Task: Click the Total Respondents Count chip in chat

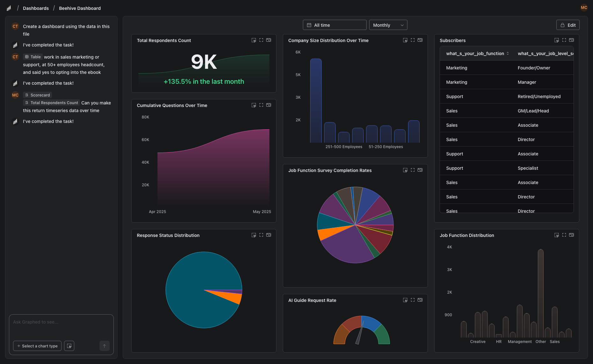Action: (x=51, y=103)
